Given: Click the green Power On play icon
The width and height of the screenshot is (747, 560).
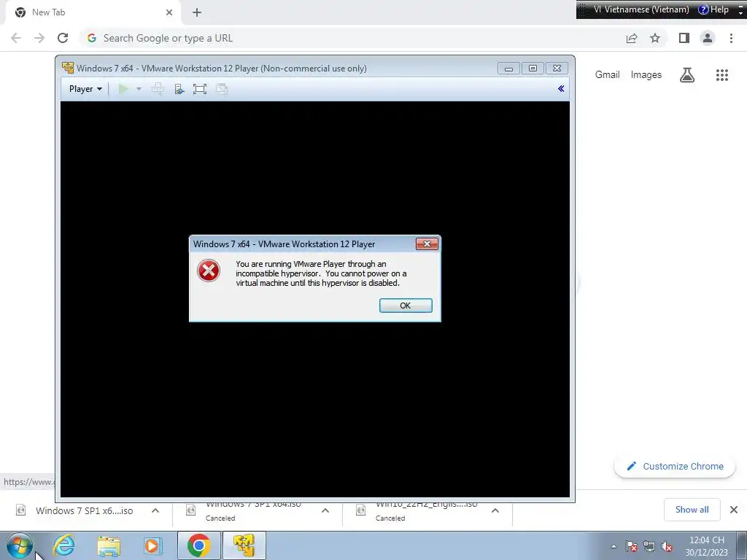Looking at the screenshot, I should click(123, 88).
